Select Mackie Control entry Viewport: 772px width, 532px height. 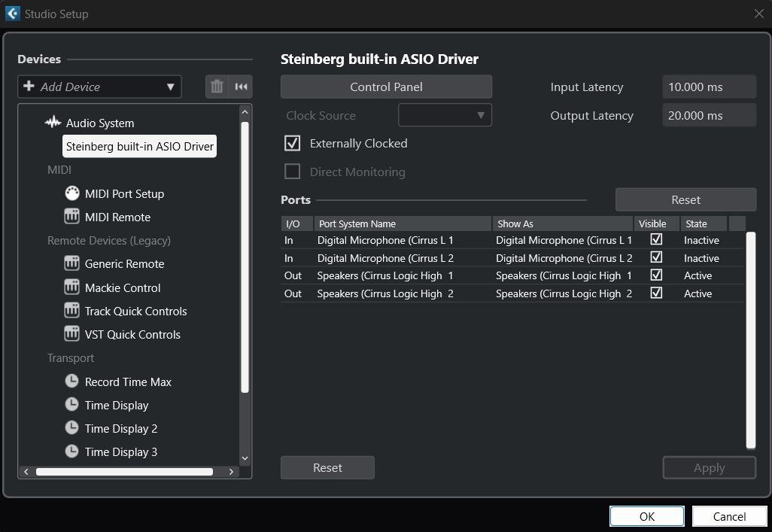[123, 287]
